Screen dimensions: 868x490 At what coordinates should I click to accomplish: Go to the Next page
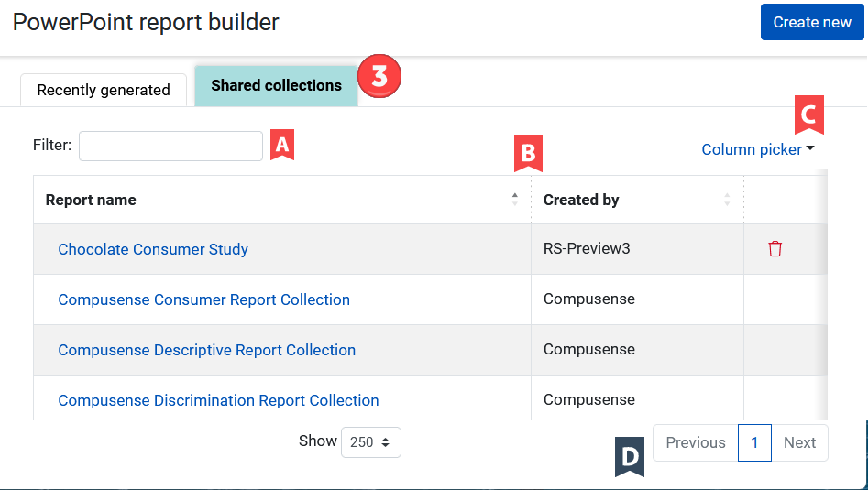point(799,442)
